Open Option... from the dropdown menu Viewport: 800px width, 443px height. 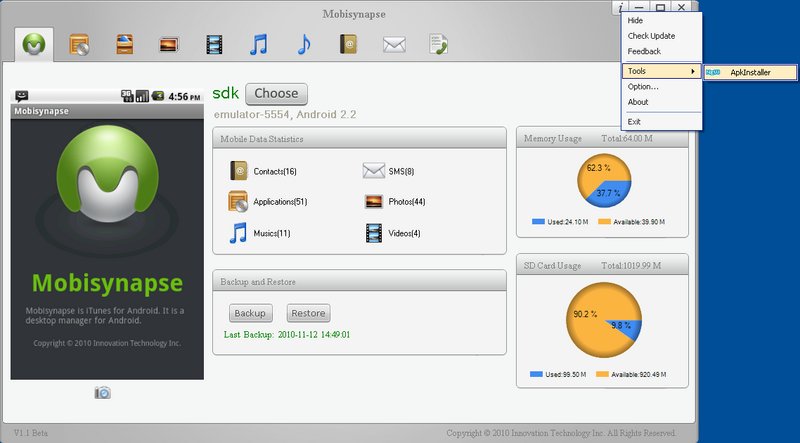[643, 87]
